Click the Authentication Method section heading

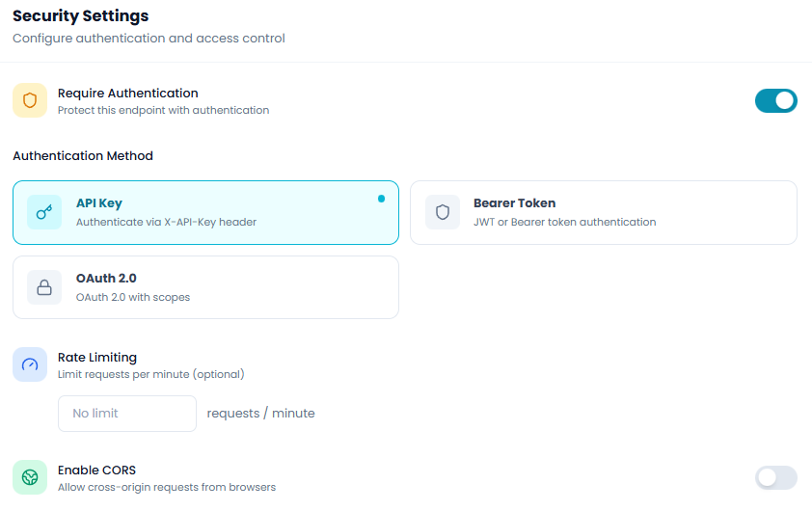(x=83, y=156)
